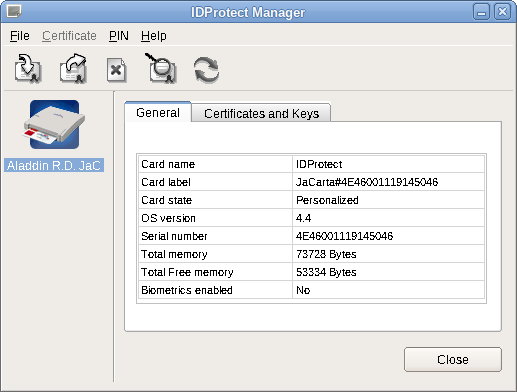Click the No biometrics value
The width and height of the screenshot is (517, 392).
tap(303, 290)
